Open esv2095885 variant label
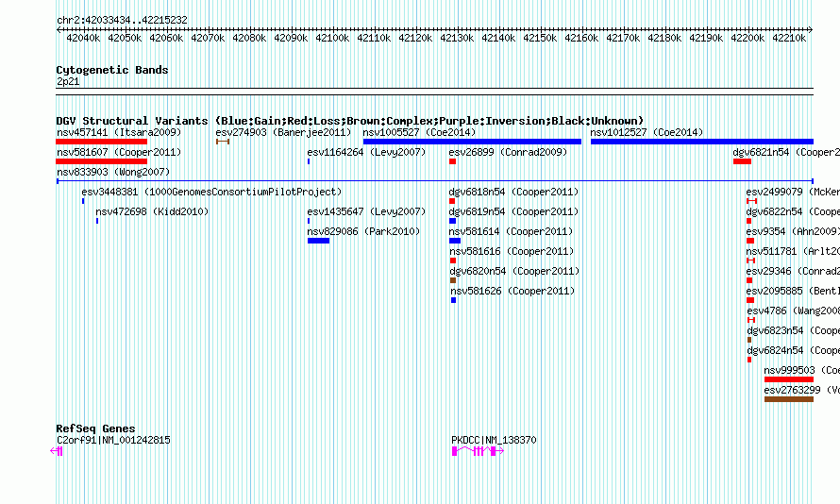The width and height of the screenshot is (840, 504). click(793, 291)
